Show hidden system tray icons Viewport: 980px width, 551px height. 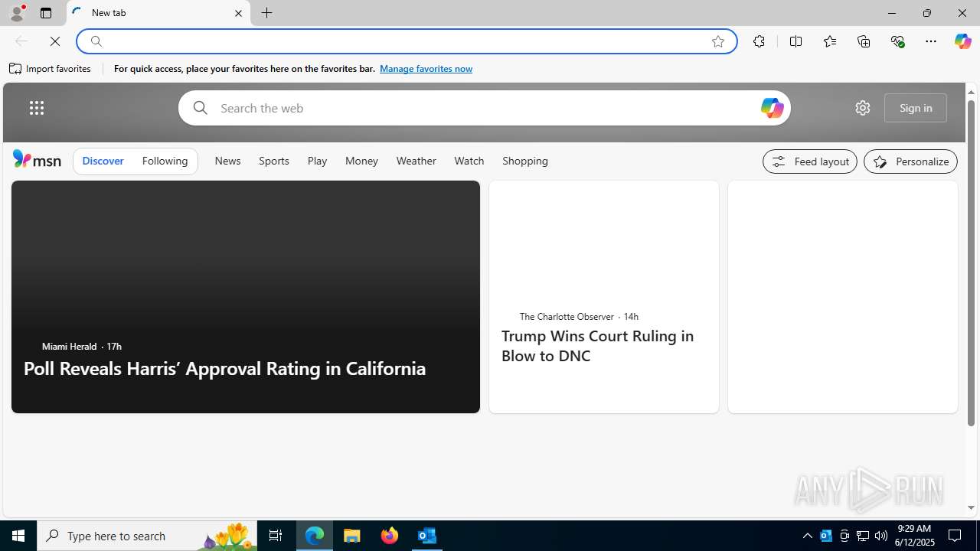808,536
